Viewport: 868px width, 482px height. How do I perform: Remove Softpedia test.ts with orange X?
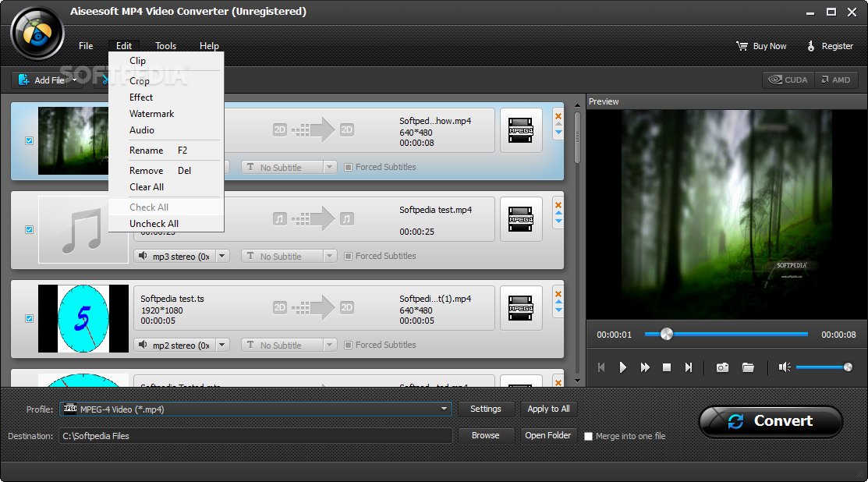558,294
